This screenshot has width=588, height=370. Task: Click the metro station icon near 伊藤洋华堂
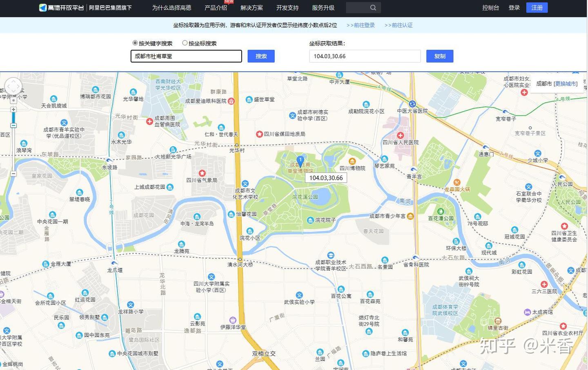[233, 321]
